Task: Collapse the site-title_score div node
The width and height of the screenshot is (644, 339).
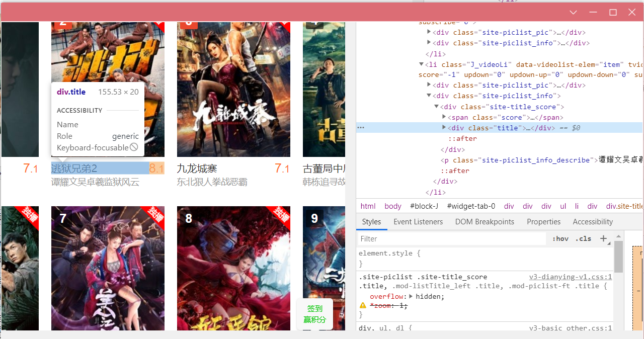Action: (437, 107)
